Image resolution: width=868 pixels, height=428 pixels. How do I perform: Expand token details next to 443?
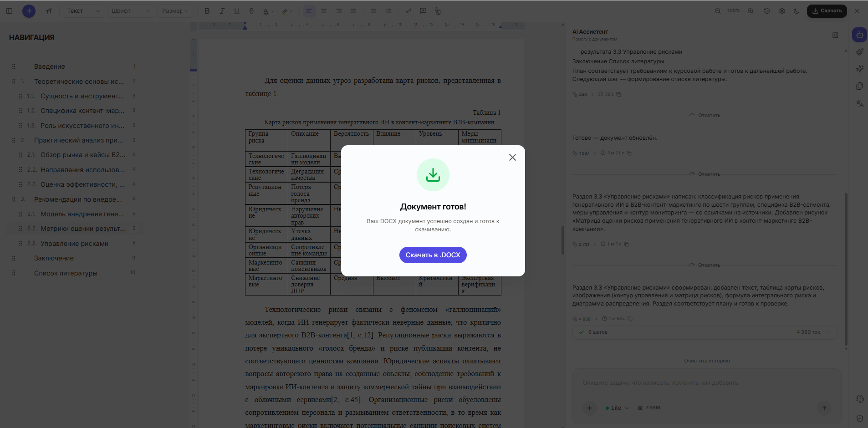(x=592, y=94)
